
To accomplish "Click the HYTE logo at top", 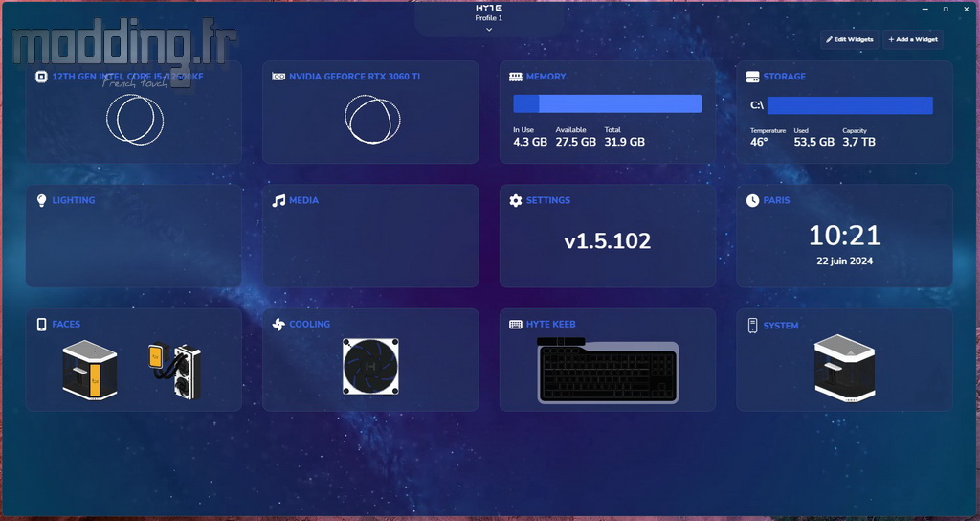I will click(x=489, y=8).
